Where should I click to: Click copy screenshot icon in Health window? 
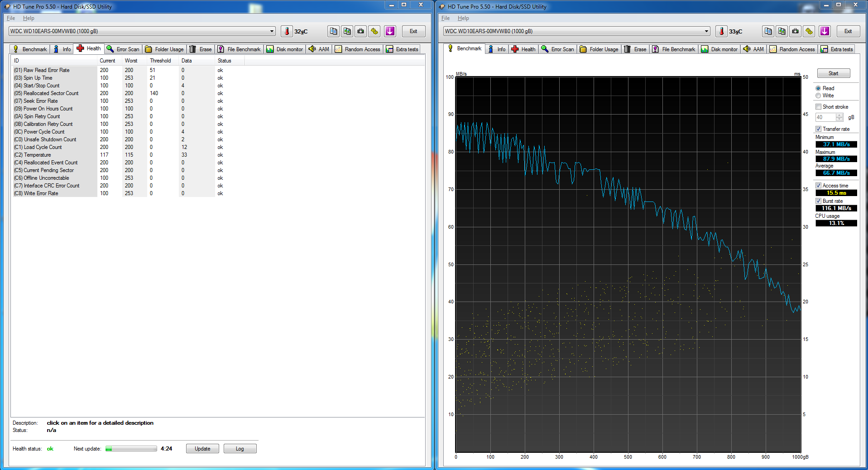point(347,31)
